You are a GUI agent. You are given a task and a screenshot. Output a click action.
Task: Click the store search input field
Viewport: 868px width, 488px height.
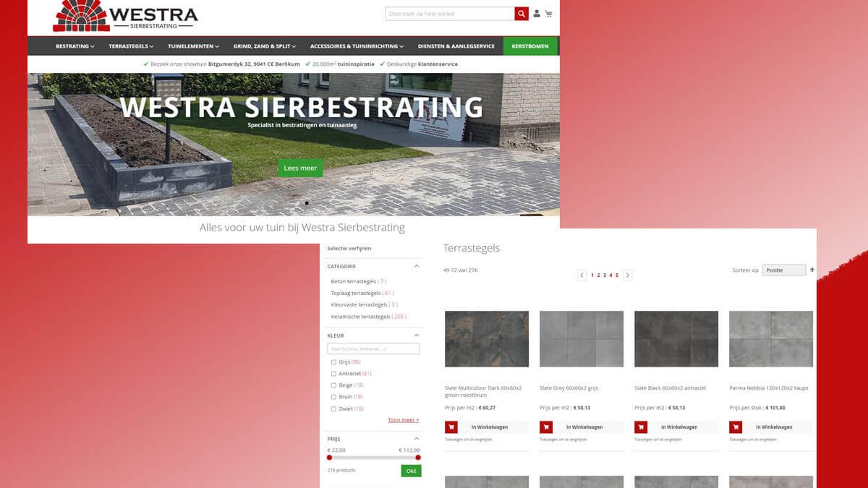(450, 14)
